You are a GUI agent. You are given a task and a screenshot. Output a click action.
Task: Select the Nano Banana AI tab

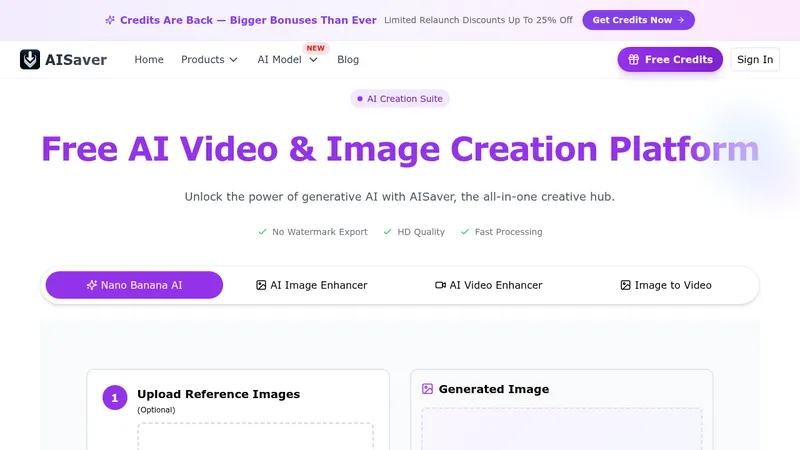(134, 285)
